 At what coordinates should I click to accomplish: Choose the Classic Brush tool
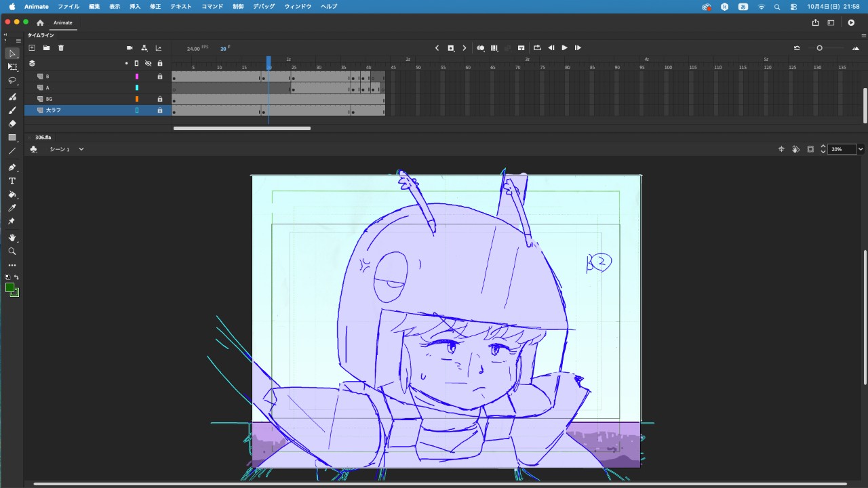tap(12, 110)
